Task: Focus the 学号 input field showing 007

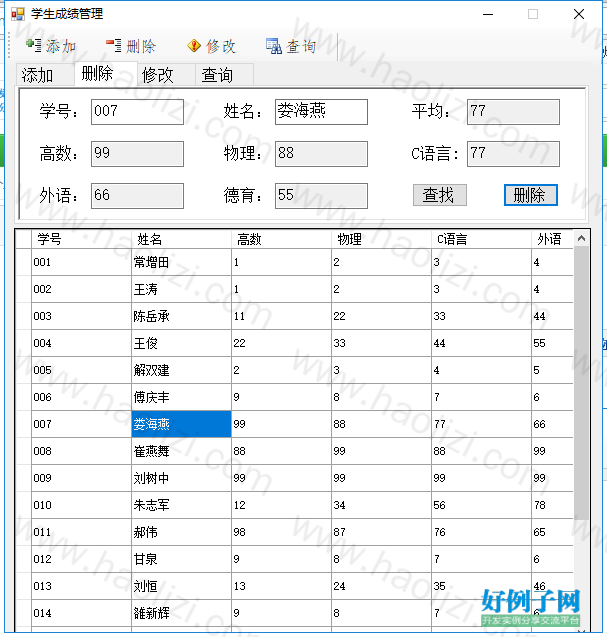Action: (137, 112)
